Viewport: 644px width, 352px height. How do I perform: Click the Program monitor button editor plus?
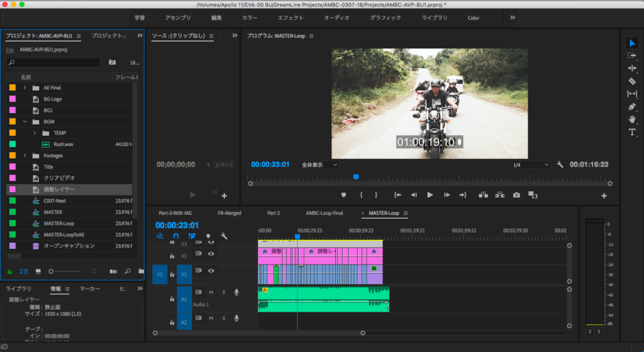coord(604,195)
